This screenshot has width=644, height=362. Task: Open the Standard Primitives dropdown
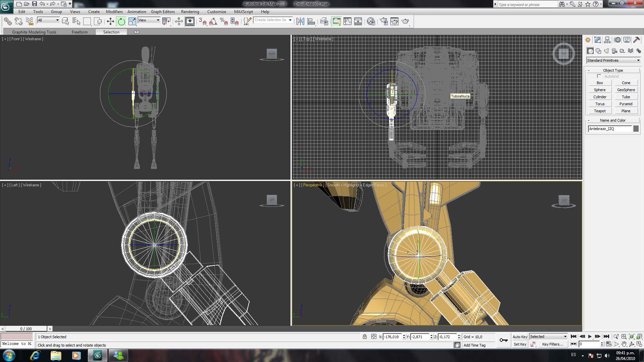click(613, 60)
